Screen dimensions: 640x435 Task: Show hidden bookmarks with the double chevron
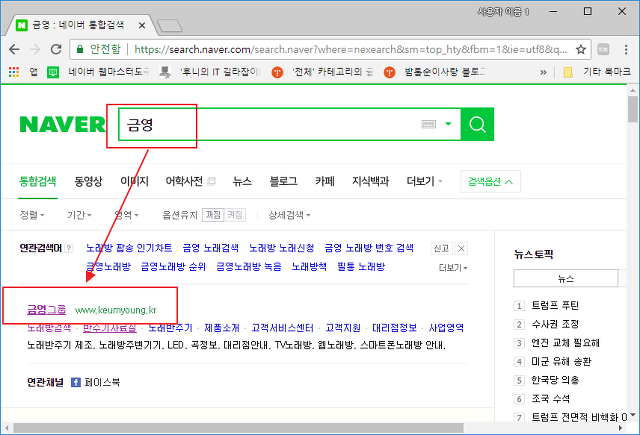point(543,72)
